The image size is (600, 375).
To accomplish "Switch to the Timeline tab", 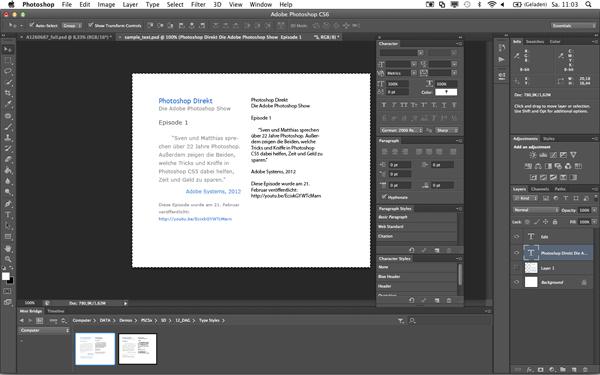I will pyautogui.click(x=55, y=311).
